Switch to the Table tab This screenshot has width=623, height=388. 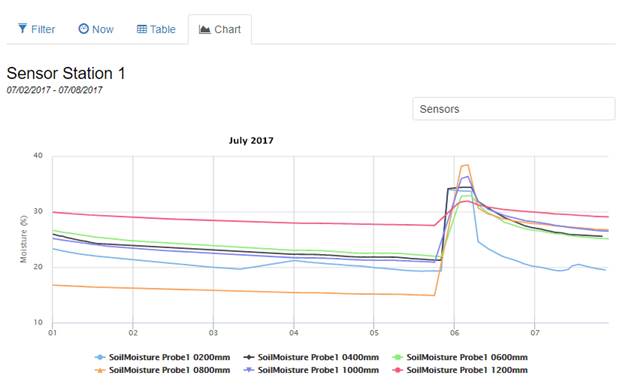coord(156,29)
